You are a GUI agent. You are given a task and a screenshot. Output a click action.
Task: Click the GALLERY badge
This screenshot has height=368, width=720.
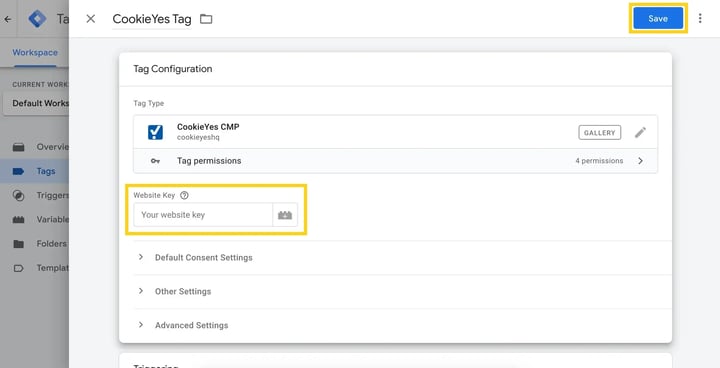pos(600,132)
